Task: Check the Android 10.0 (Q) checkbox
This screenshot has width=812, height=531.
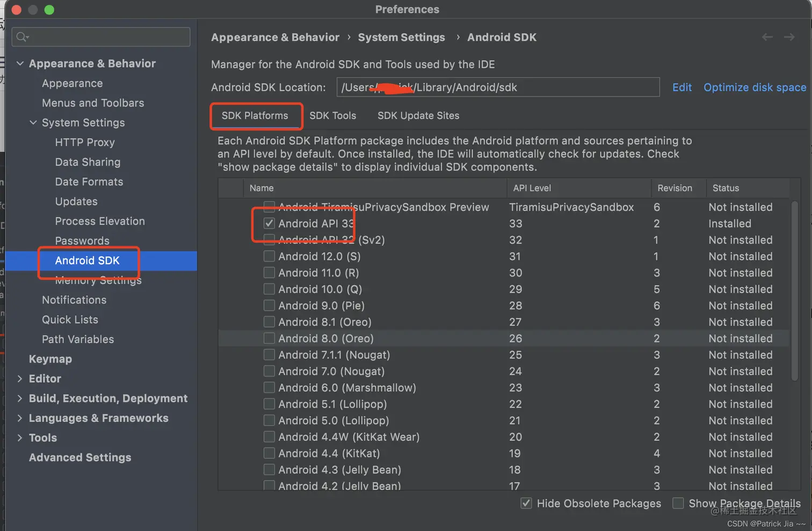Action: [269, 289]
